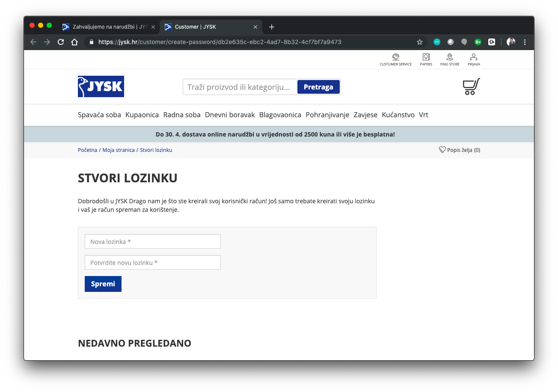Click the JYSK logo

(x=101, y=86)
